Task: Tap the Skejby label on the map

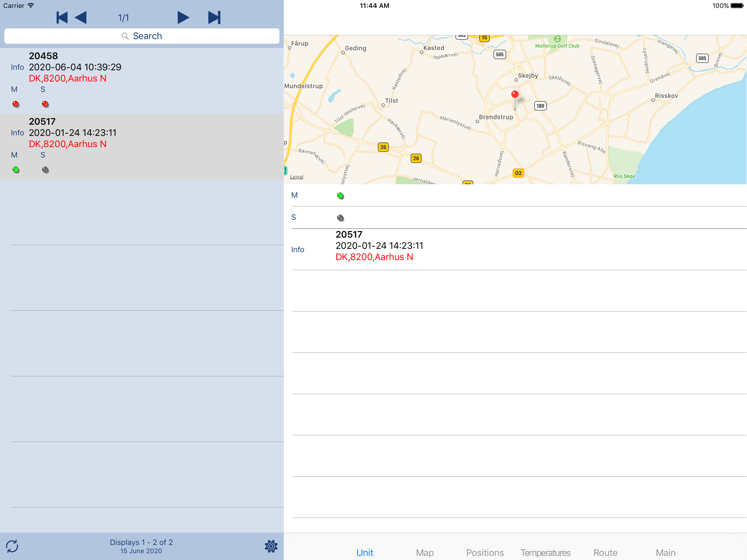Action: coord(528,76)
